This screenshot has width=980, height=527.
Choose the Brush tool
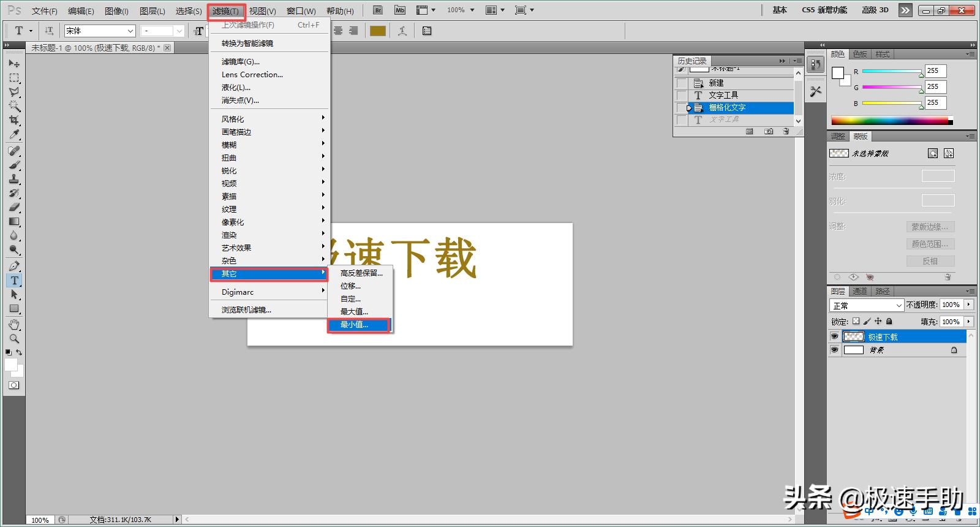[x=14, y=165]
